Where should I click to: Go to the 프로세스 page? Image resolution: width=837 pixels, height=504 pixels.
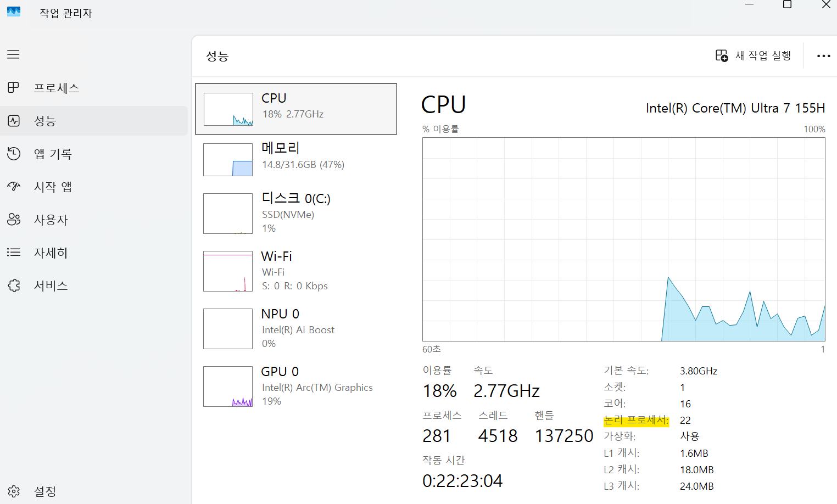point(94,88)
